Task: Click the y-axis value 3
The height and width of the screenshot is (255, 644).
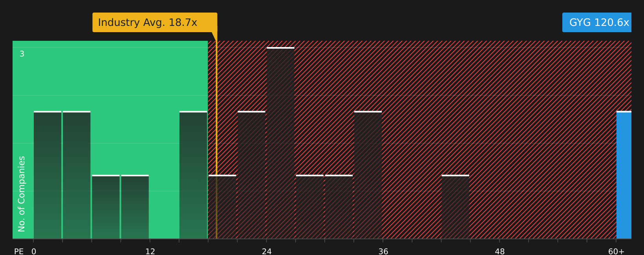Action: (22, 54)
